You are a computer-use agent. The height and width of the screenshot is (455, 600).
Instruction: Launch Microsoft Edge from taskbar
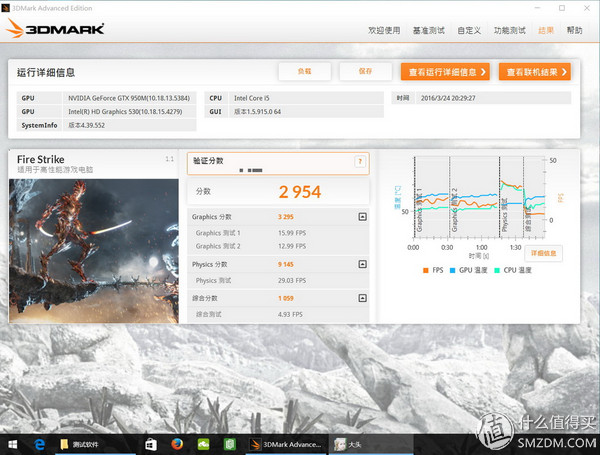tap(39, 444)
